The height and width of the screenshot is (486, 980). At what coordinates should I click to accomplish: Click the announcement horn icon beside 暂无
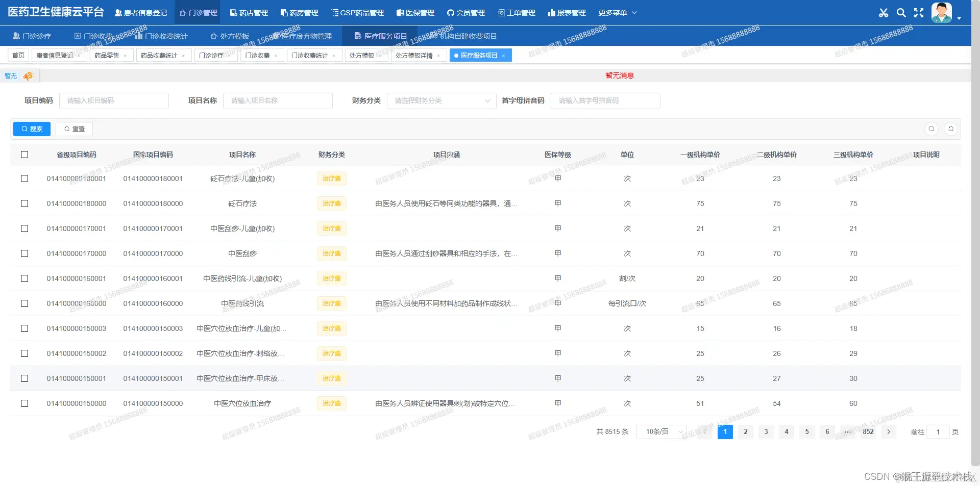29,75
